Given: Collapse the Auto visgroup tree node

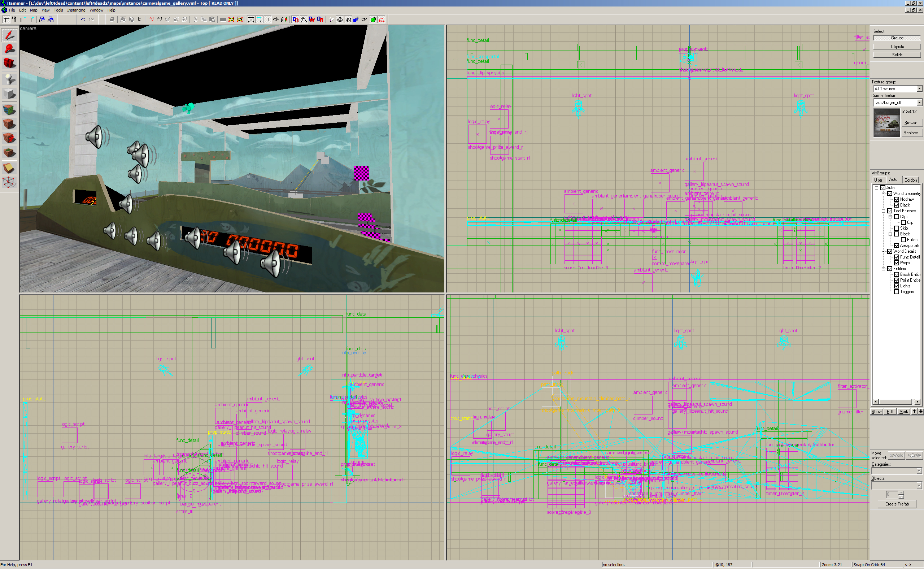Looking at the screenshot, I should [x=876, y=188].
